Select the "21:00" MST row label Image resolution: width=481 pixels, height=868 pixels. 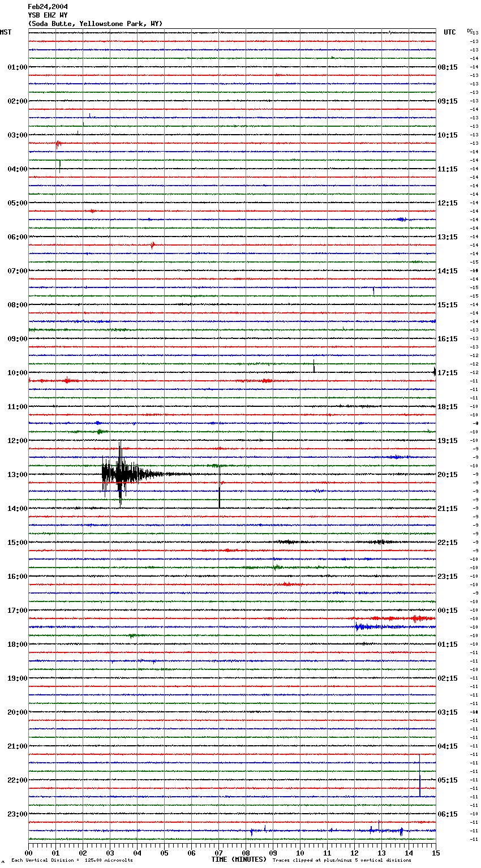(x=18, y=746)
